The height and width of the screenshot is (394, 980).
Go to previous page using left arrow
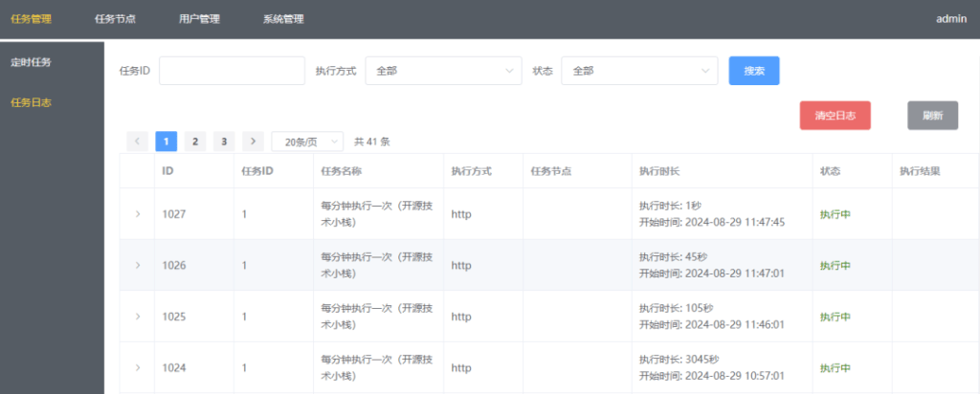click(137, 142)
